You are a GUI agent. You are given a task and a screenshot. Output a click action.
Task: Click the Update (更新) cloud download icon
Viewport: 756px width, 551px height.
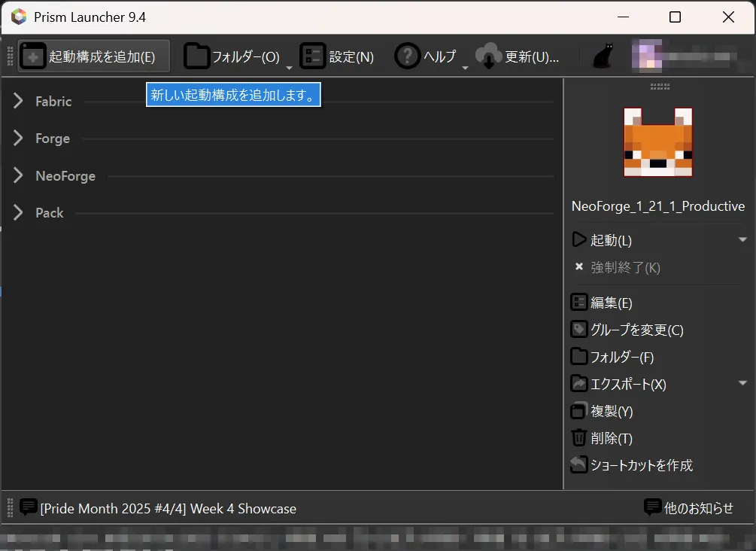(x=489, y=57)
